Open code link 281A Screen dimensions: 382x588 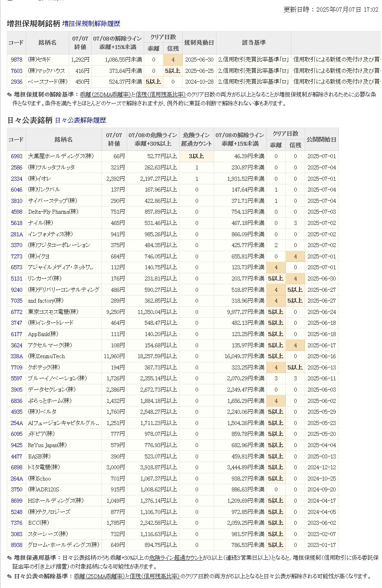tap(17, 234)
